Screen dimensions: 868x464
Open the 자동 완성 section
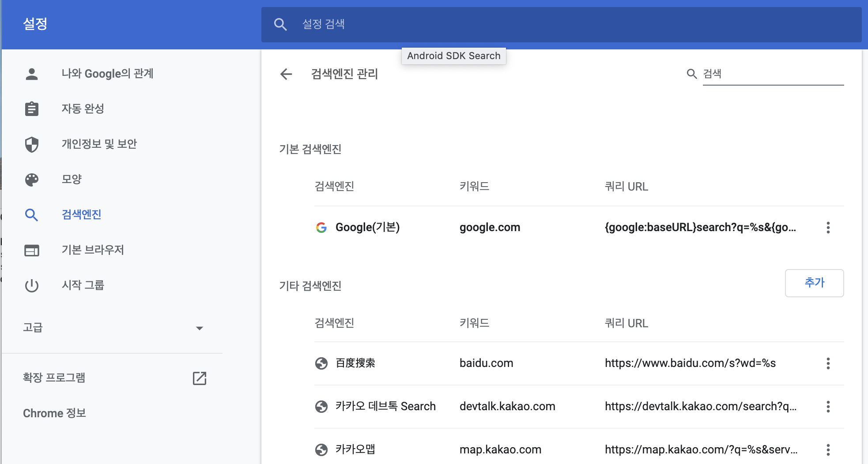click(x=83, y=109)
